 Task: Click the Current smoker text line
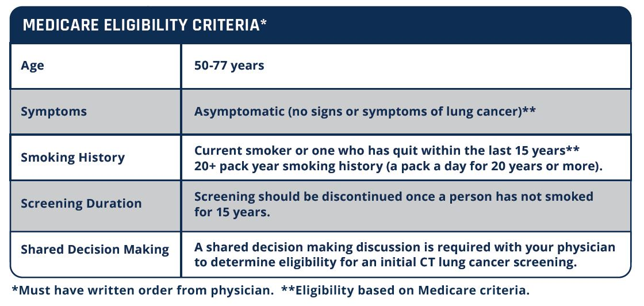[x=379, y=151]
